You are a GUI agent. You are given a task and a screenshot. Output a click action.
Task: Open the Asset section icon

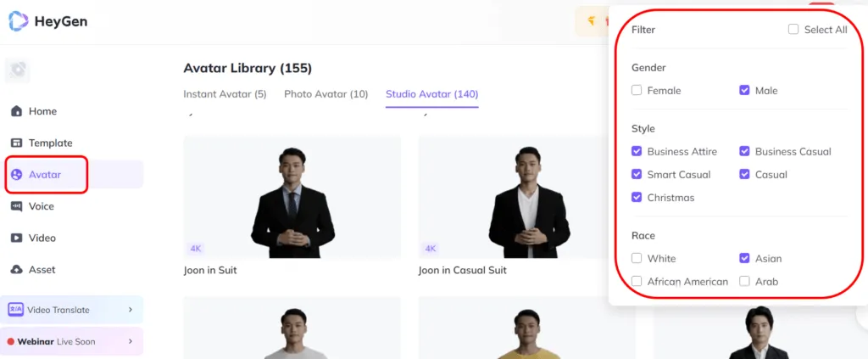coord(17,269)
